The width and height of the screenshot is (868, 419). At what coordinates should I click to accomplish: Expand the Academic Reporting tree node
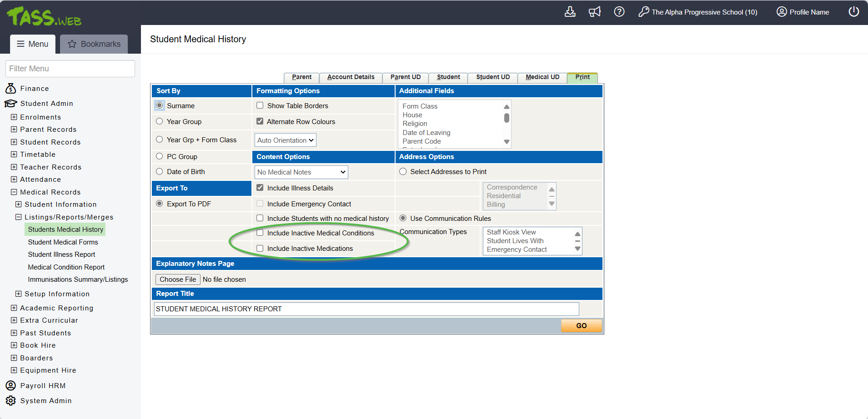tap(14, 308)
